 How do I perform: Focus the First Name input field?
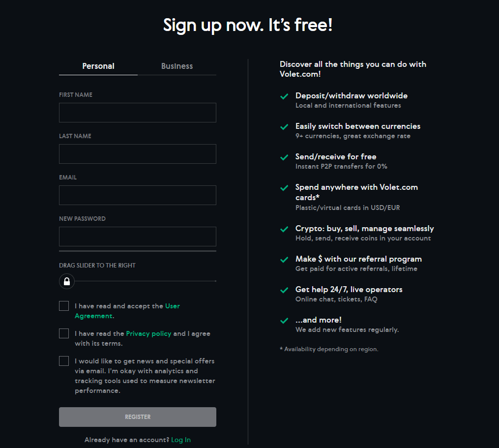pyautogui.click(x=138, y=113)
